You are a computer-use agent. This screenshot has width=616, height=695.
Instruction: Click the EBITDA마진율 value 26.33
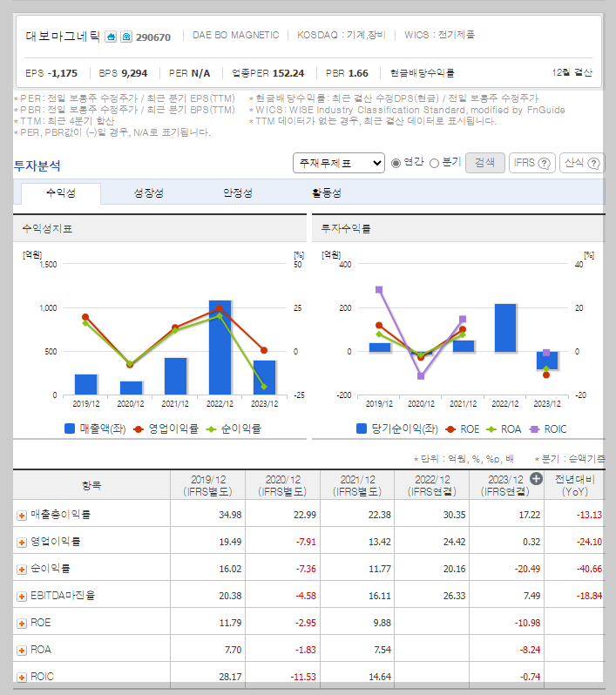[x=455, y=597]
